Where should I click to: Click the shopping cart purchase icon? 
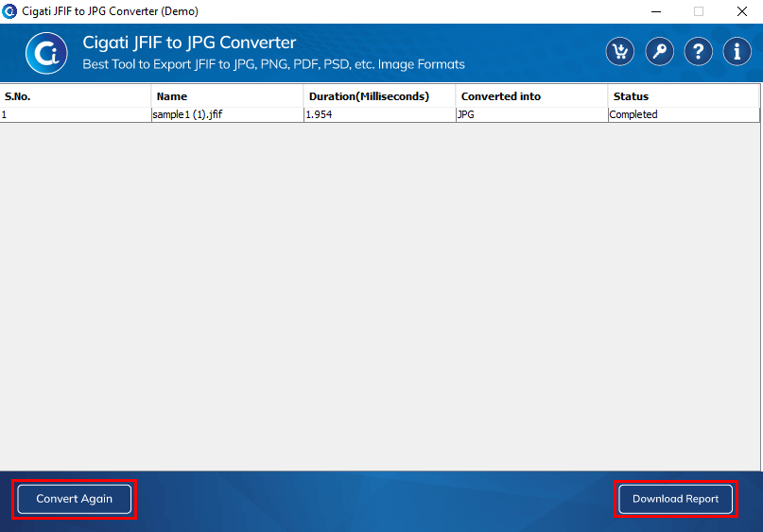pyautogui.click(x=620, y=51)
